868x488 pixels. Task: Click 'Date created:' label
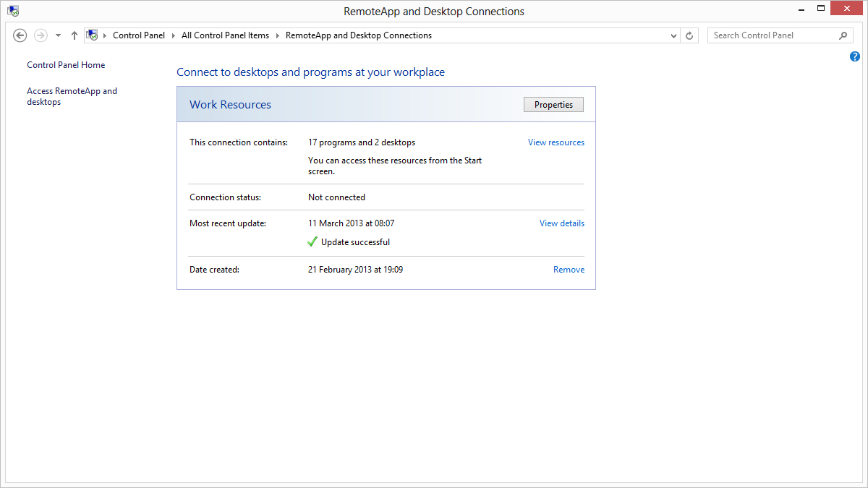214,270
